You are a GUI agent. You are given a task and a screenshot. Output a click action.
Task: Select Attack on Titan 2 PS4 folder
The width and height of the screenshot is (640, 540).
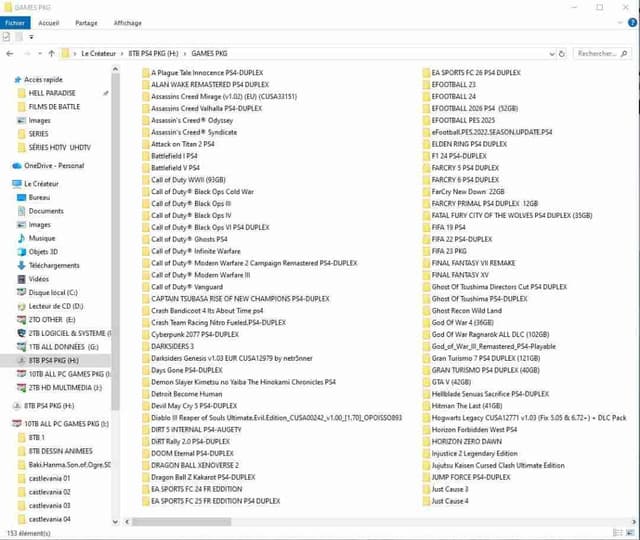(182, 144)
